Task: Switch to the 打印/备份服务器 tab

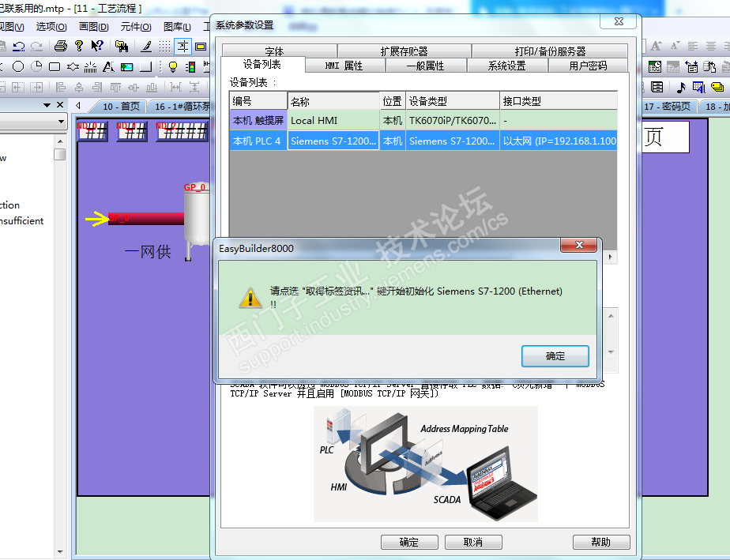Action: point(550,51)
